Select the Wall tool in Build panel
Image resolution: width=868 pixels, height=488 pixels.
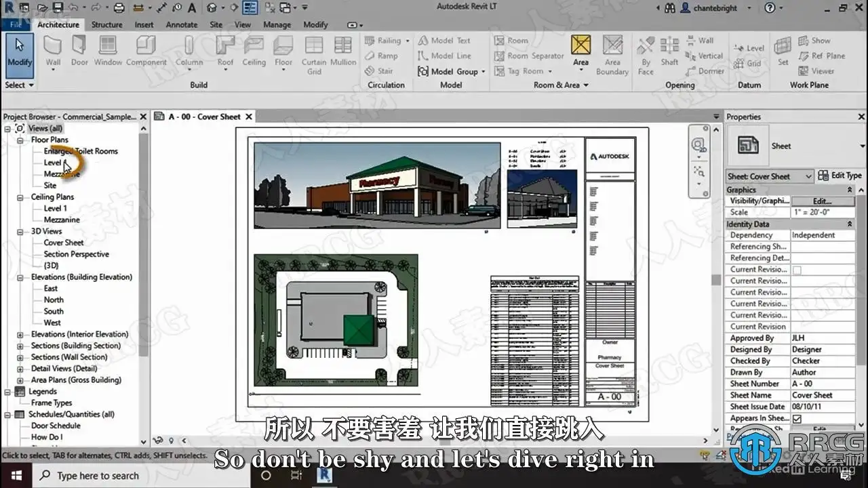tap(53, 52)
